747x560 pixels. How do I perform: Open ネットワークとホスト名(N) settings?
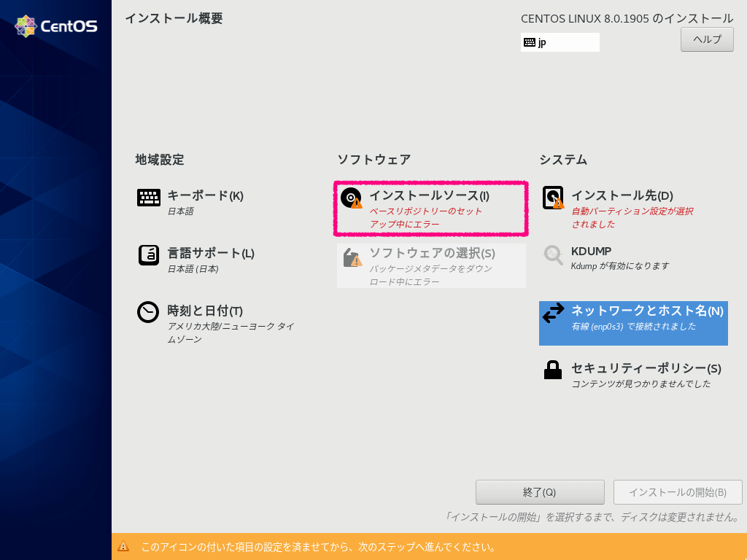tap(634, 323)
